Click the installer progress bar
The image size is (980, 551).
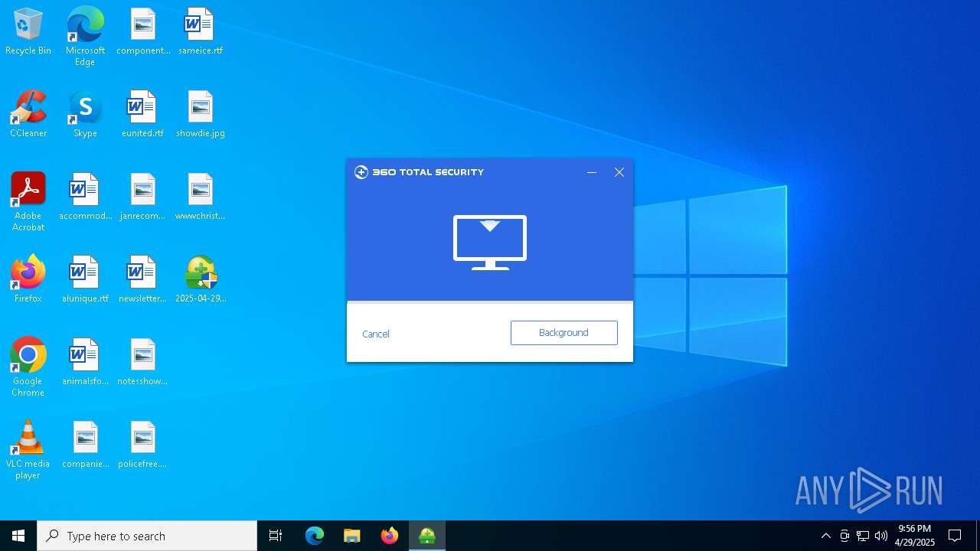(490, 302)
